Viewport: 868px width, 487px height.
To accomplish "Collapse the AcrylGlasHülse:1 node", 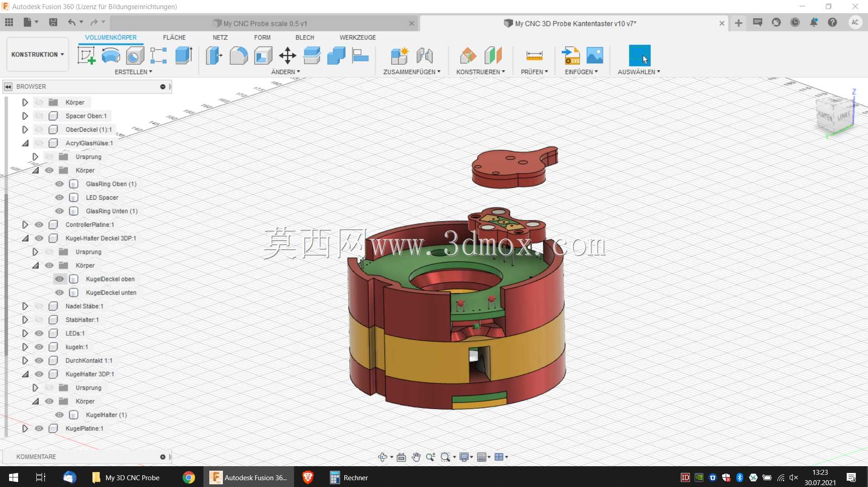I will 25,143.
